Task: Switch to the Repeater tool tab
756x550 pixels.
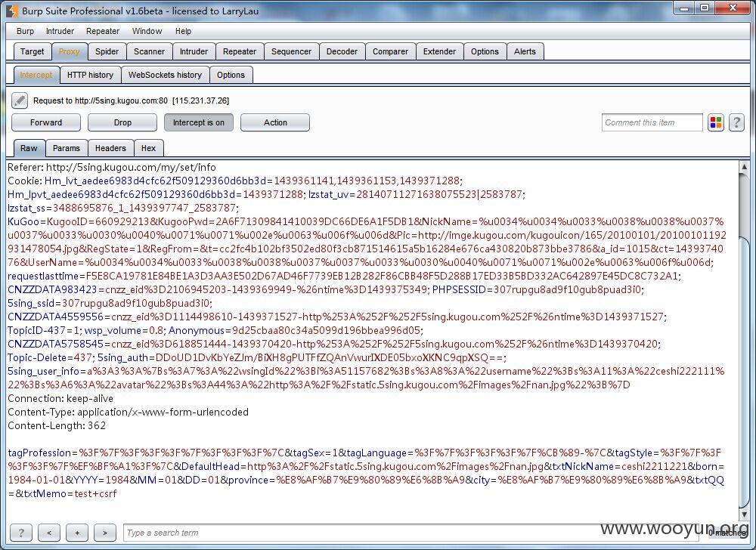Action: [240, 51]
